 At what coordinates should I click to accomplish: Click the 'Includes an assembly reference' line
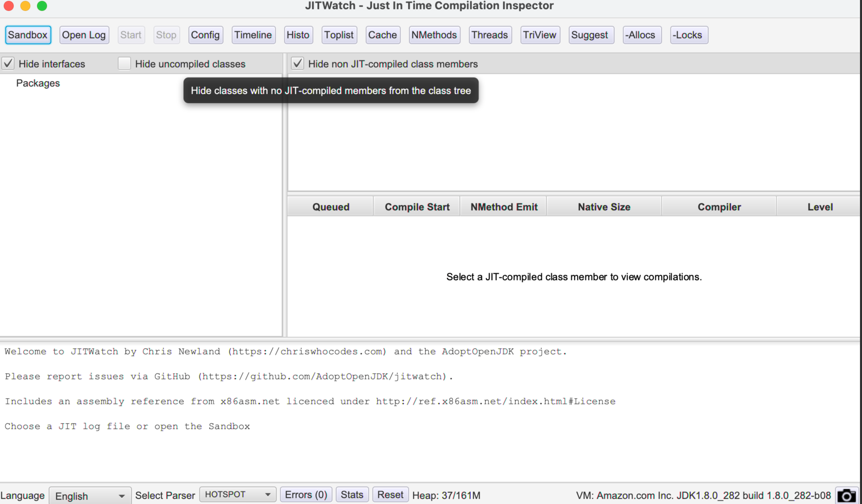click(x=310, y=401)
